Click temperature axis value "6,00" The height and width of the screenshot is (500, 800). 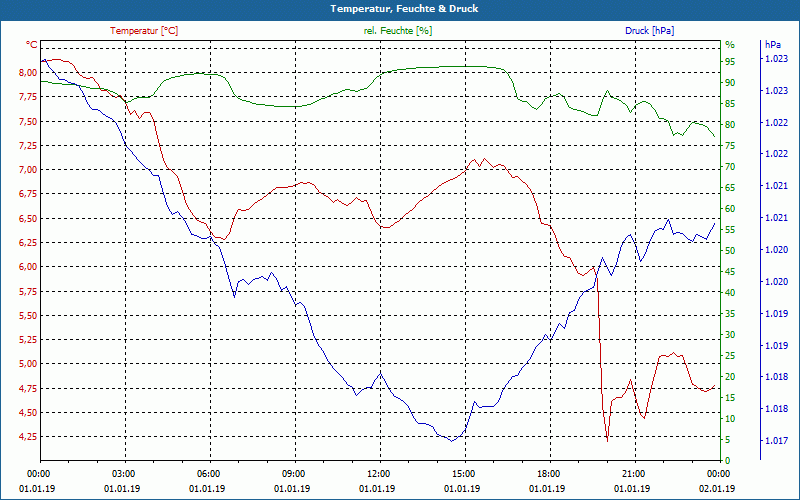coord(28,267)
